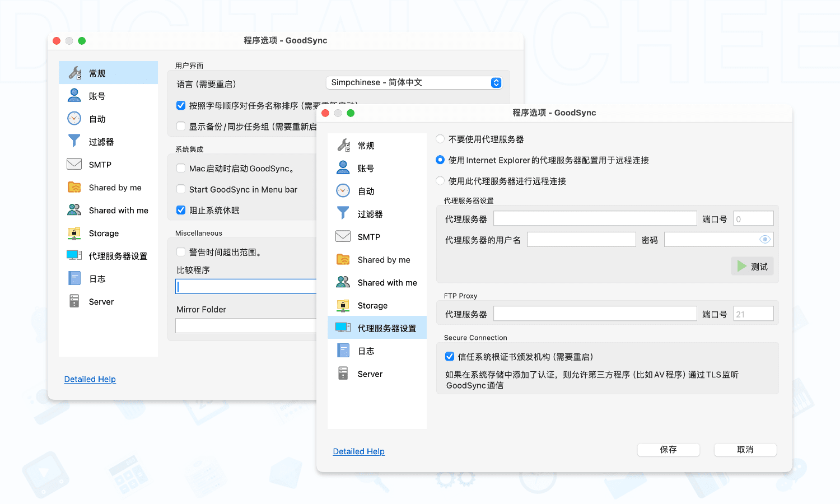Click the user icon for 账号 in front window

(x=343, y=168)
